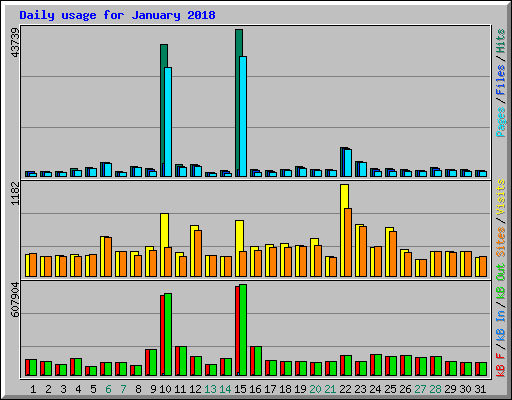The width and height of the screenshot is (512, 400).
Task: Click the 'kB F' legend label
Action: pos(501,365)
